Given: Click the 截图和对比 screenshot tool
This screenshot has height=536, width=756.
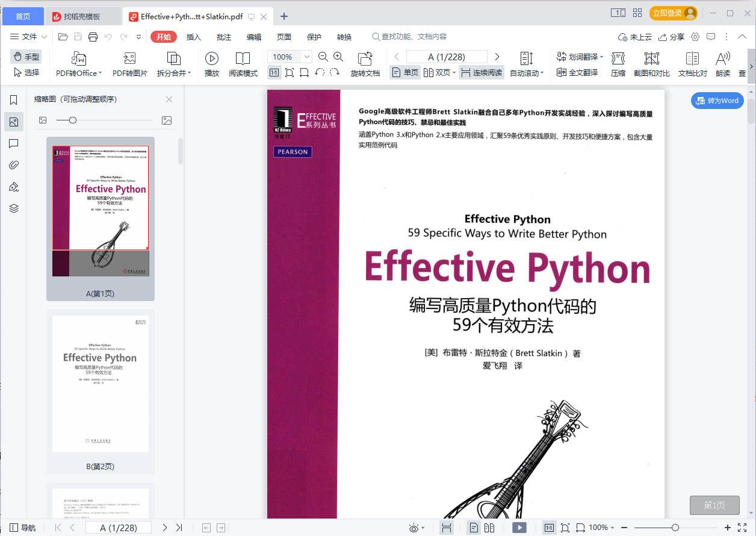Looking at the screenshot, I should pyautogui.click(x=651, y=58).
